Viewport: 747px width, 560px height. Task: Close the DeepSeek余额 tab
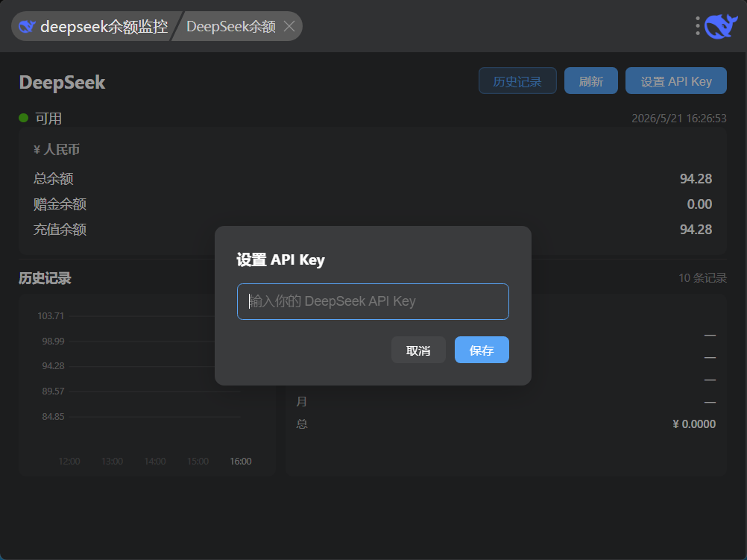[289, 26]
